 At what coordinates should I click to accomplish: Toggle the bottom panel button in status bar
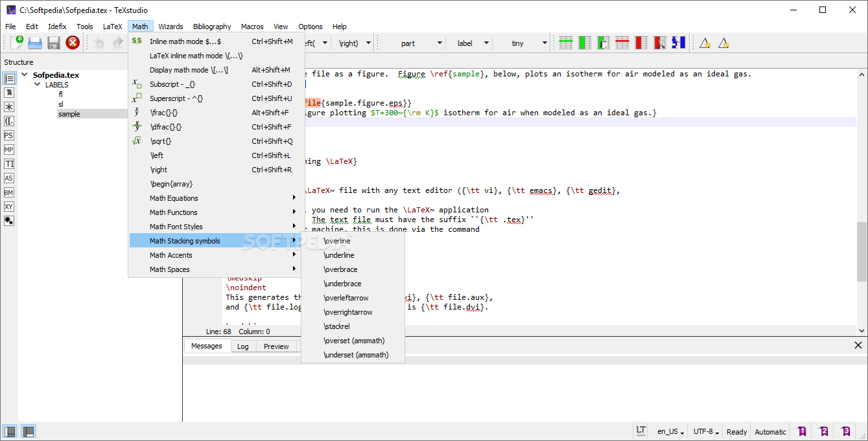click(29, 431)
